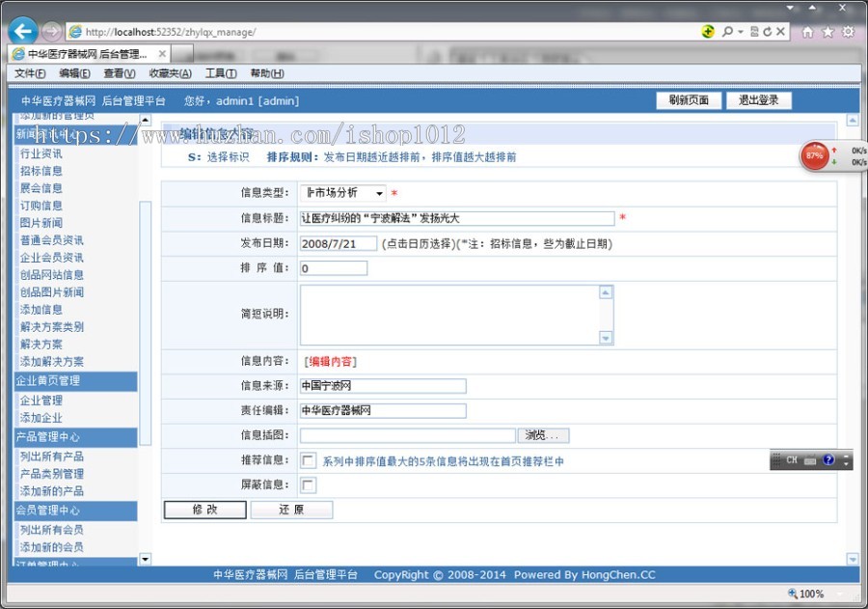The image size is (868, 609).
Task: Click the 排序值 input field
Action: point(334,268)
